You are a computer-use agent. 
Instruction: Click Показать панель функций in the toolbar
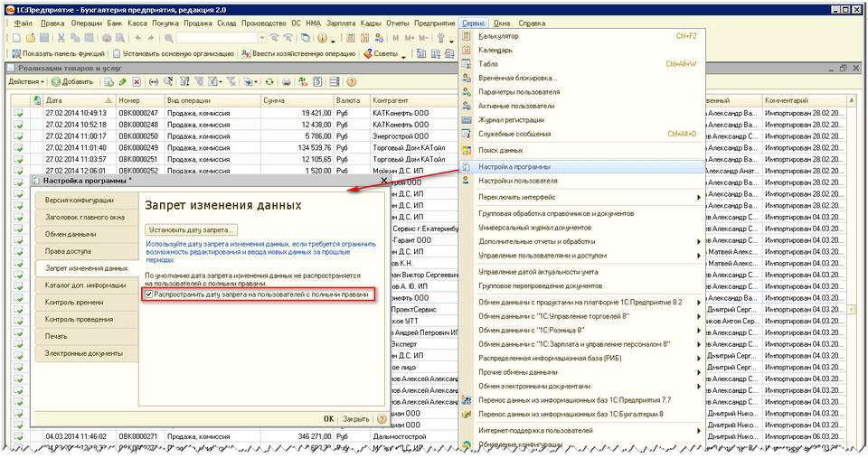click(58, 54)
